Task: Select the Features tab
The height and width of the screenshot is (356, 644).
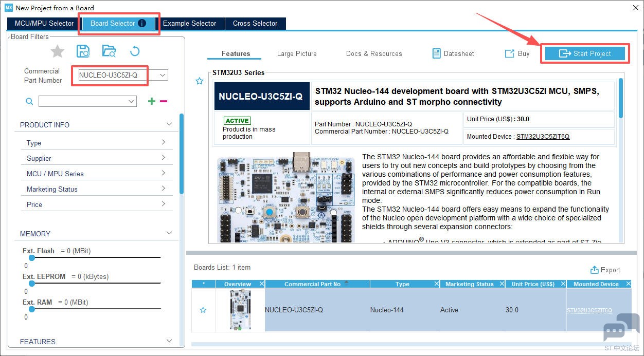Action: coord(236,53)
